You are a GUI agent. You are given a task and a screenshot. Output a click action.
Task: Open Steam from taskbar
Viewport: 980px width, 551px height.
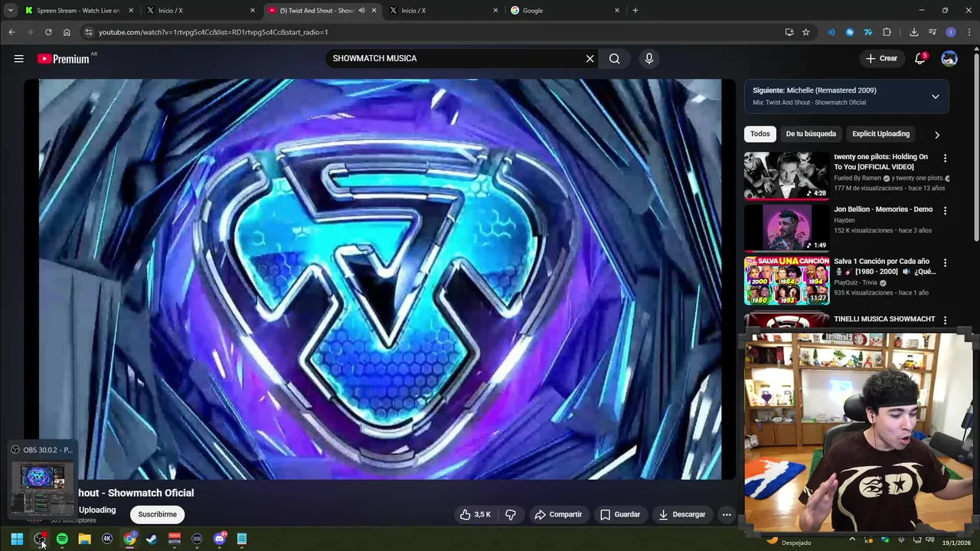(152, 540)
